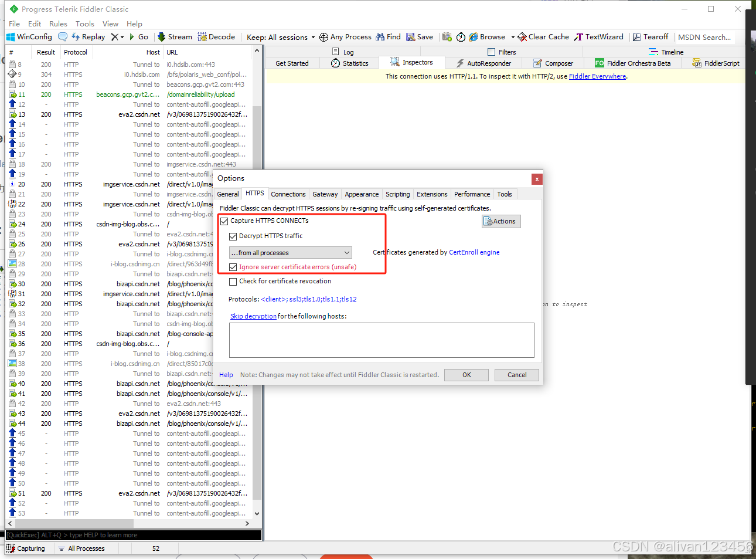Screen dimensions: 756x559
Task: Open the File menu
Action: [x=15, y=24]
